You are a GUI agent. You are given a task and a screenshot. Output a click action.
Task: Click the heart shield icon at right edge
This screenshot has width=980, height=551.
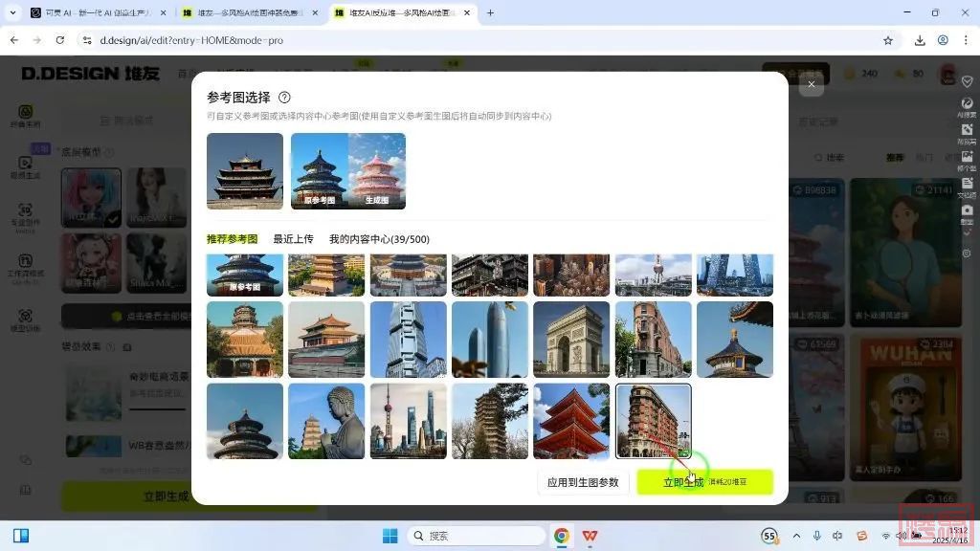coord(967,81)
